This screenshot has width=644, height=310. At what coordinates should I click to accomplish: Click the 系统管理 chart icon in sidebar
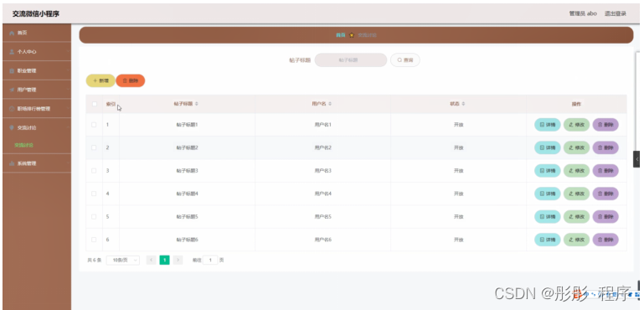click(x=12, y=163)
